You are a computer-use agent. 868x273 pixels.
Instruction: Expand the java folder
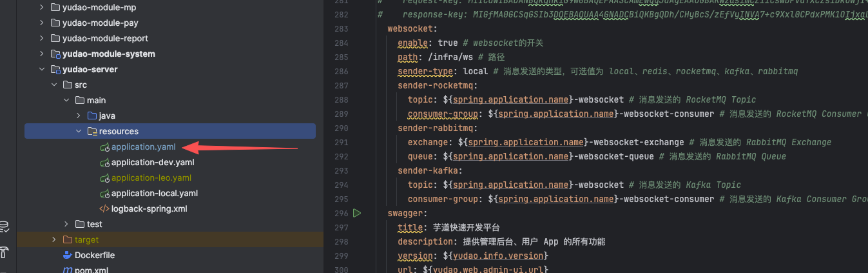(x=78, y=116)
